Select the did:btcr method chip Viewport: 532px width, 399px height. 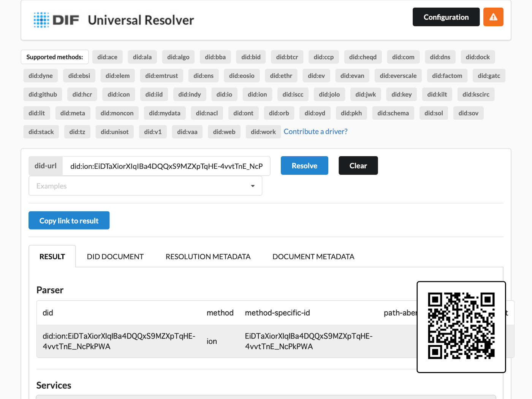[x=287, y=57]
